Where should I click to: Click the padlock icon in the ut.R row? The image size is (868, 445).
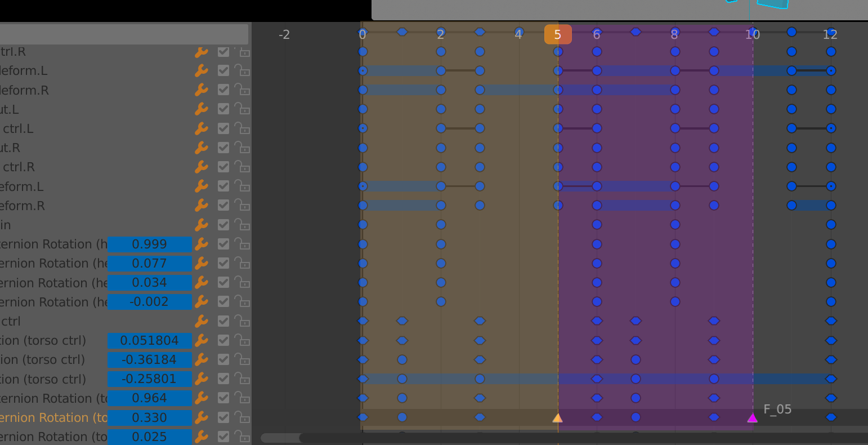(x=242, y=148)
